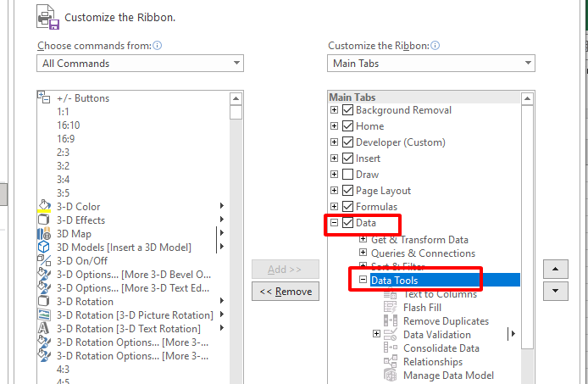Select the 3D Models cube icon
Viewport: 588px width, 384px height.
point(44,247)
